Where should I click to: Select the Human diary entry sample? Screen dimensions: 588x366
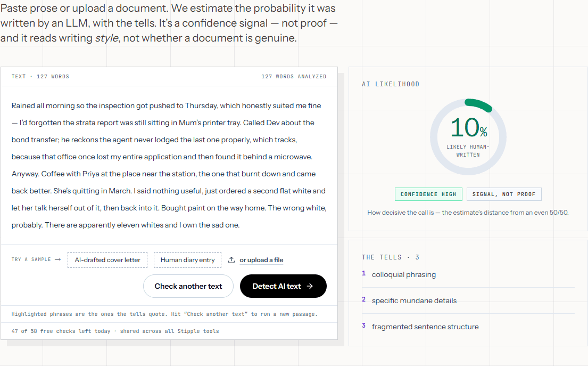[187, 260]
